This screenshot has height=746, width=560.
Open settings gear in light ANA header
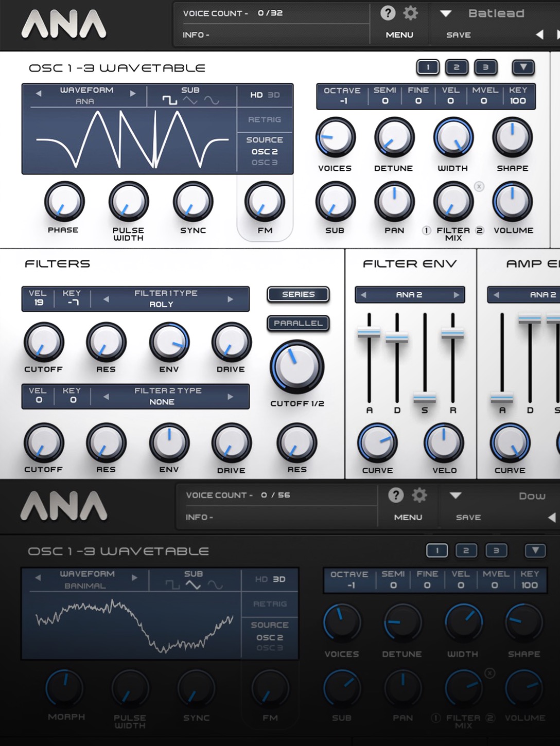pos(410,13)
